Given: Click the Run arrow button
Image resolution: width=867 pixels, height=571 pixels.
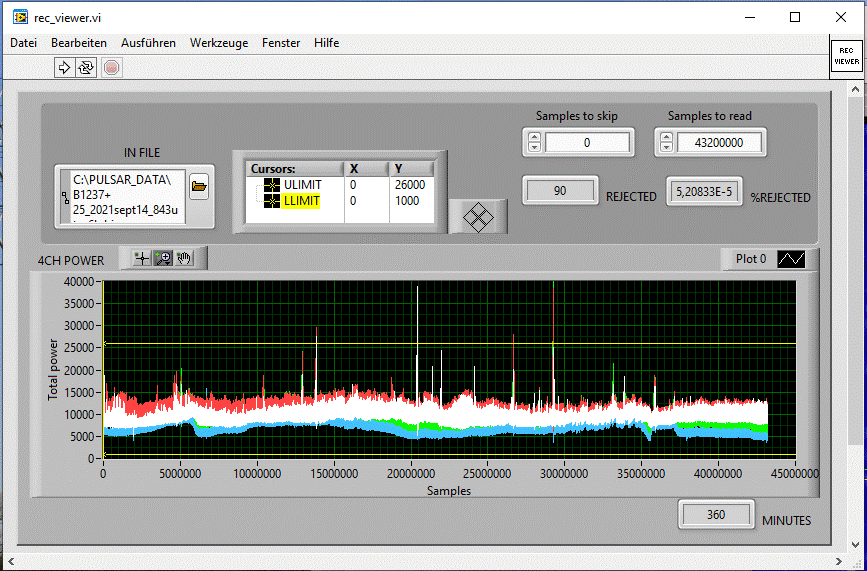Looking at the screenshot, I should [x=64, y=68].
